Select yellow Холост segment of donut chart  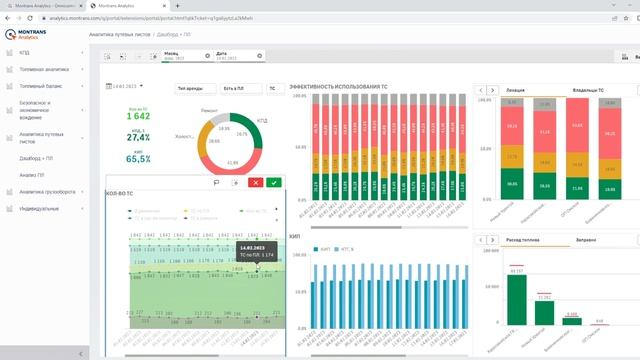203,141
